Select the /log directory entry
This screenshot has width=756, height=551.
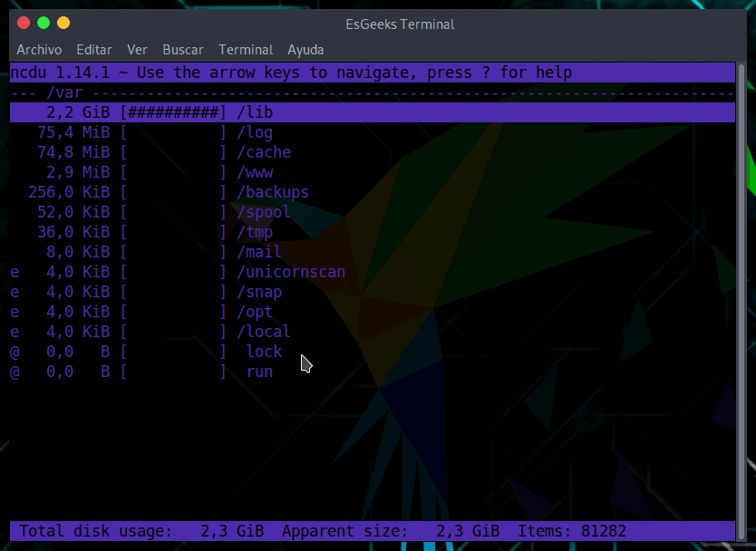click(255, 132)
